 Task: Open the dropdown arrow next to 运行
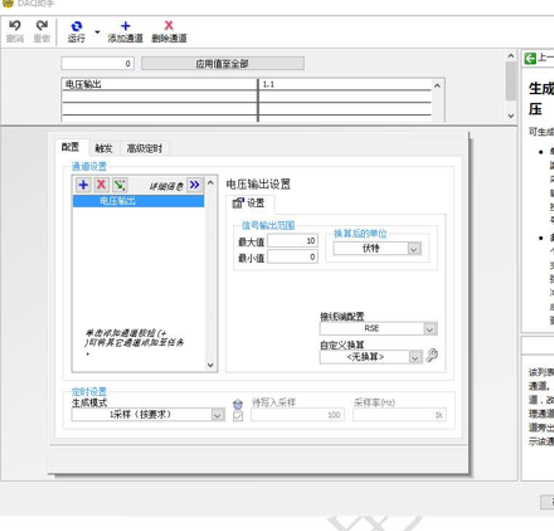(97, 32)
